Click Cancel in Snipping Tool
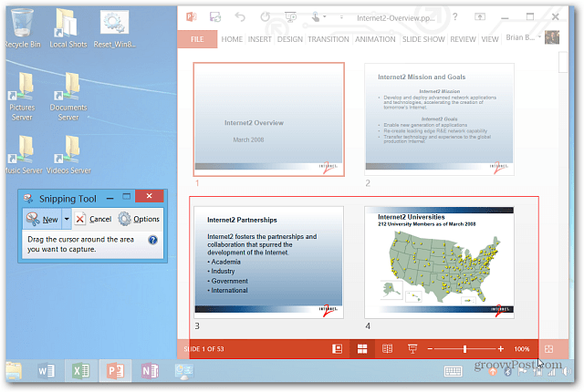 pos(93,219)
